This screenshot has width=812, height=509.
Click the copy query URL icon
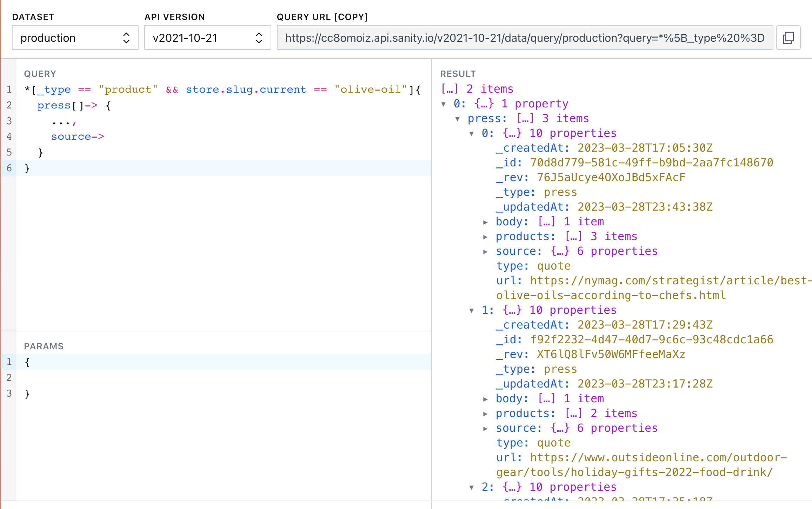pyautogui.click(x=788, y=38)
